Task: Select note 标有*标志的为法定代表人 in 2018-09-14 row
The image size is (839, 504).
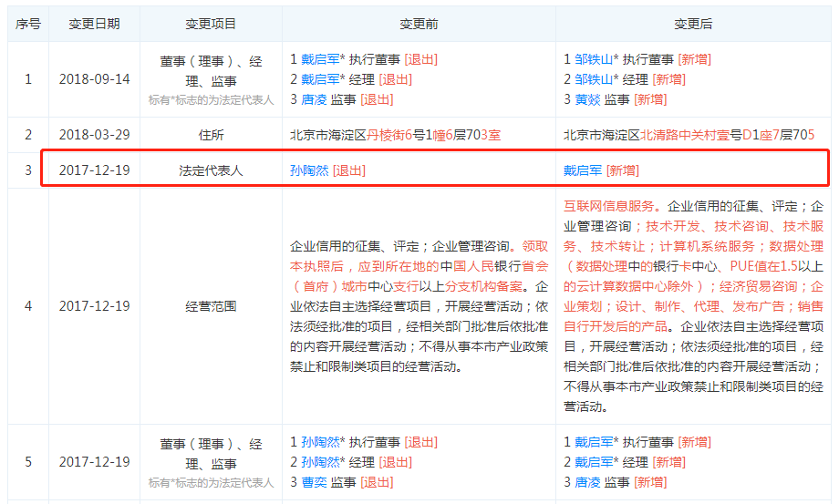Action: 211,100
